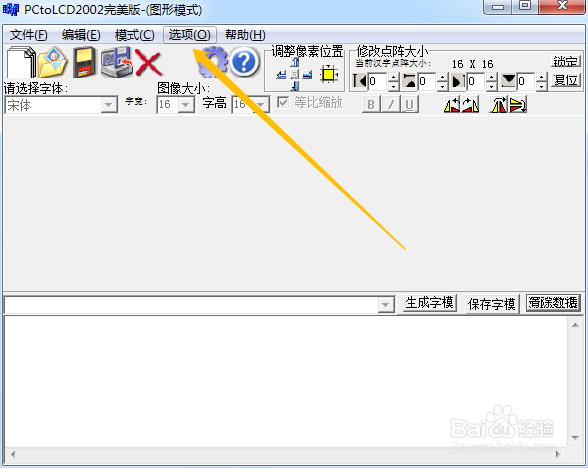Increase the left-edge value stepper
Viewport: 588px width, 468px height.
393,77
